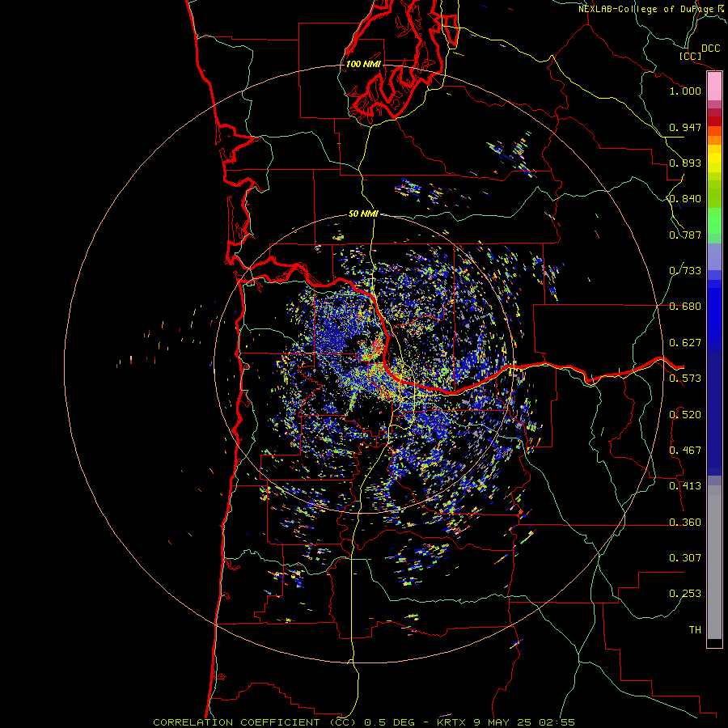Click the 0.733 scale value
728x728 pixels.
point(685,271)
